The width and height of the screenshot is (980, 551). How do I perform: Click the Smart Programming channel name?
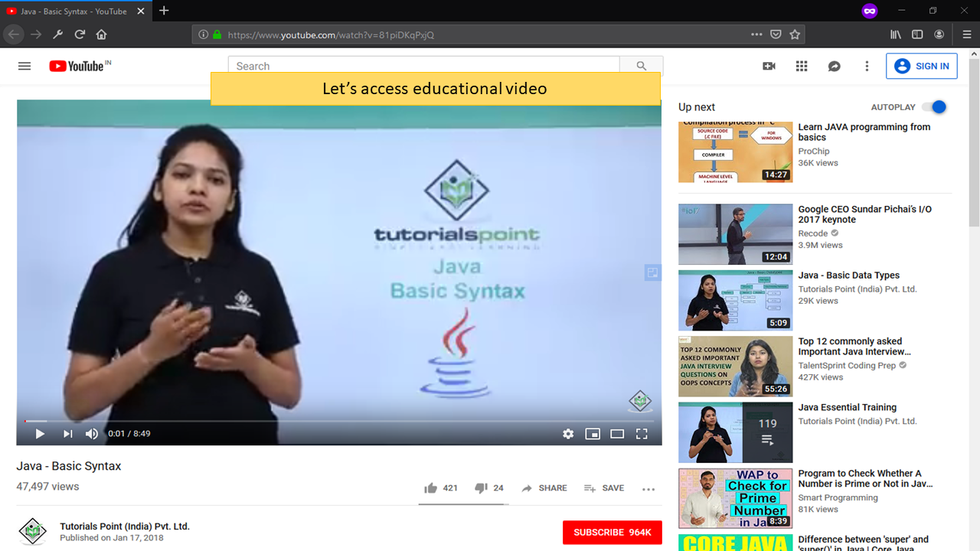838,497
